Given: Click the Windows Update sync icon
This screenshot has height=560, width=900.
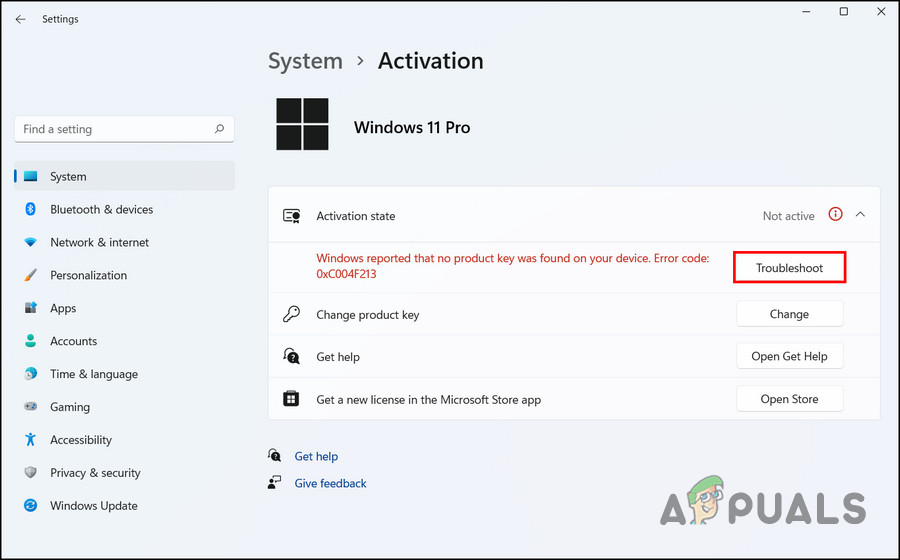Looking at the screenshot, I should [x=30, y=506].
